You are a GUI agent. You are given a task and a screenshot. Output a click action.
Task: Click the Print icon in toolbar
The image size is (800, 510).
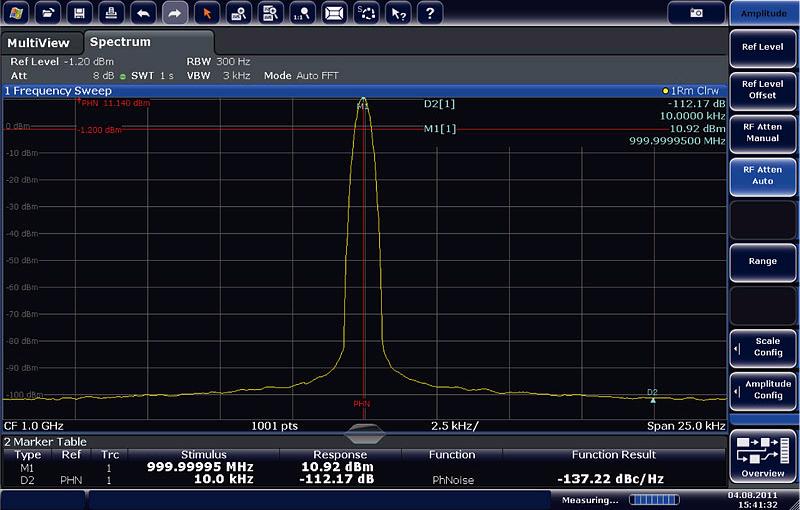point(113,13)
